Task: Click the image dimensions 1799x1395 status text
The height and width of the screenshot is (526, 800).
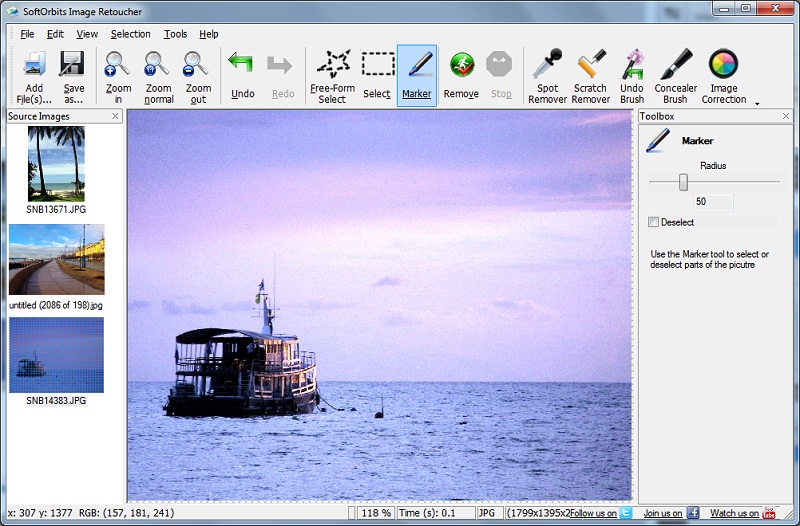Action: point(538,513)
